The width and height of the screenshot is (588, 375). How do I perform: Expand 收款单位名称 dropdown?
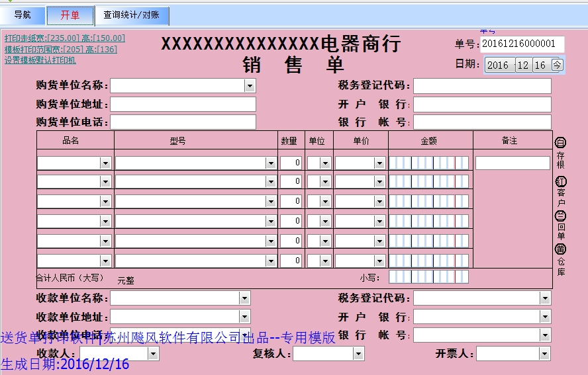pos(244,298)
